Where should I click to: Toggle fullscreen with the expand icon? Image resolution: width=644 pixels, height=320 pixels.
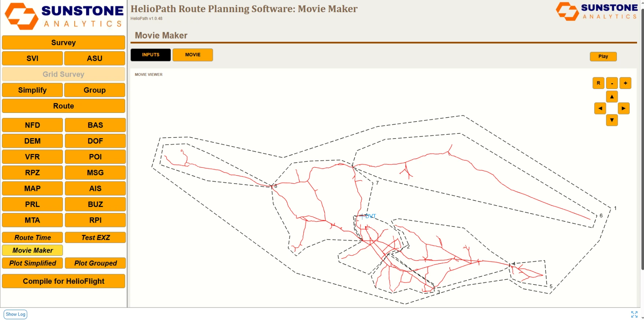pyautogui.click(x=634, y=315)
